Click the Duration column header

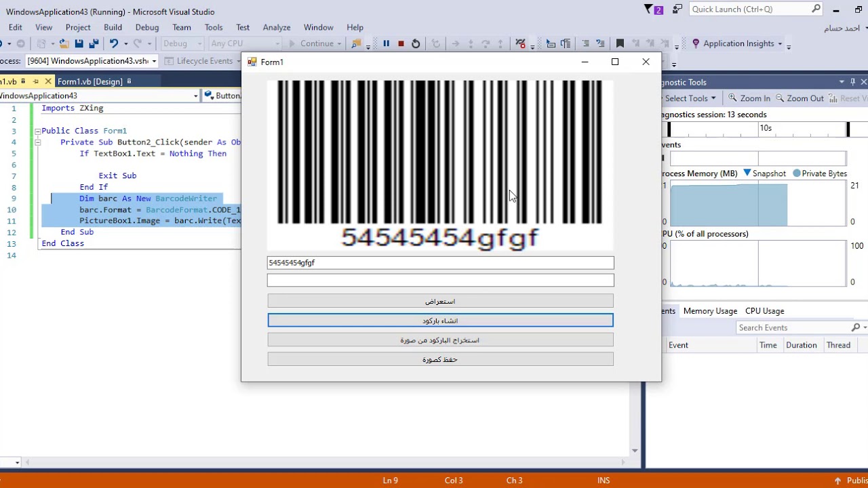tap(801, 345)
